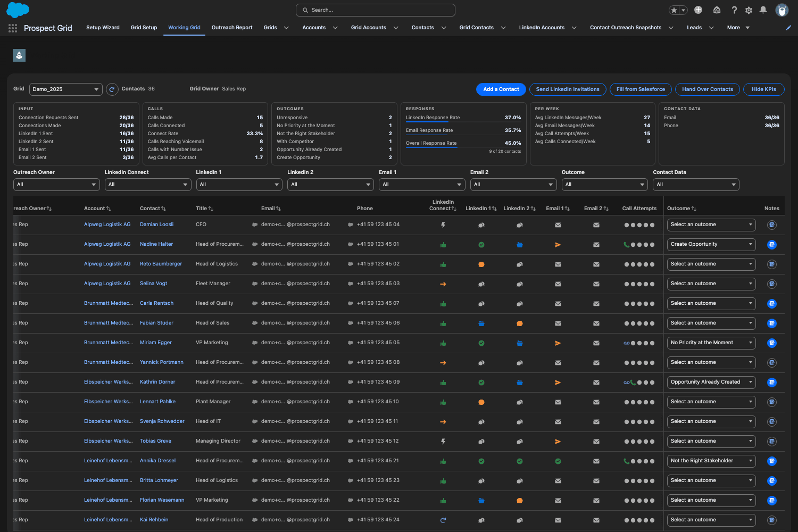Open the More navigation menu
The image size is (798, 532).
pos(738,28)
